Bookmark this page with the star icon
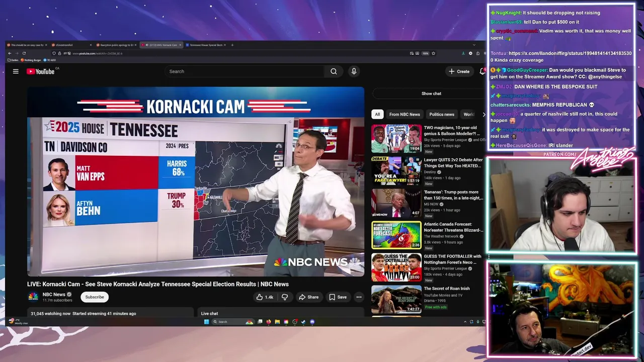 [x=433, y=53]
